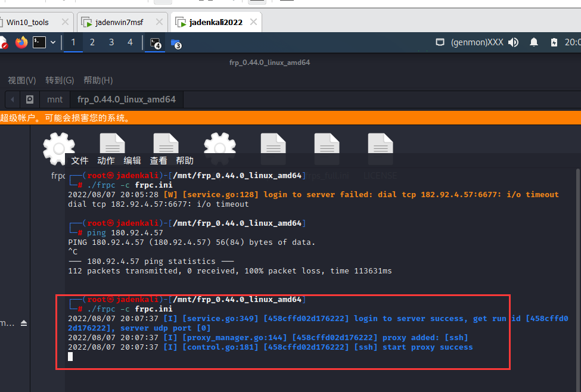Viewport: 581px width, 392px height.
Task: Click the mnt breadcrumb in path bar
Action: pyautogui.click(x=55, y=99)
